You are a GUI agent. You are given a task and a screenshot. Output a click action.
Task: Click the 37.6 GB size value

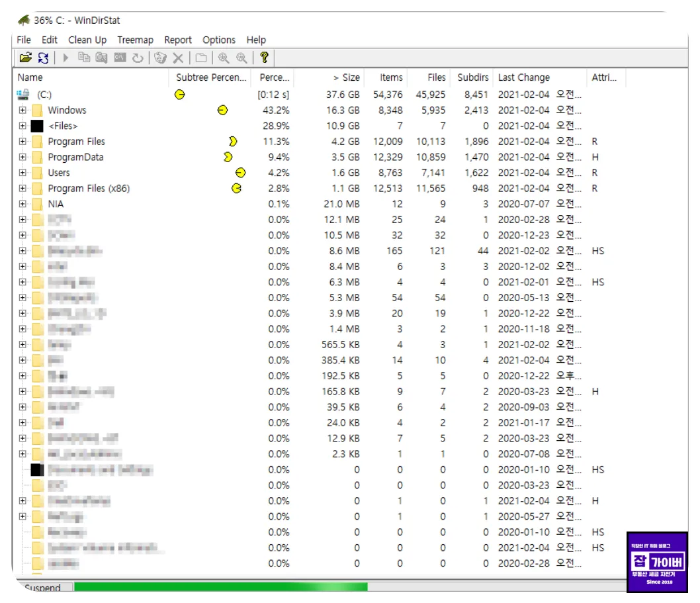pyautogui.click(x=343, y=94)
